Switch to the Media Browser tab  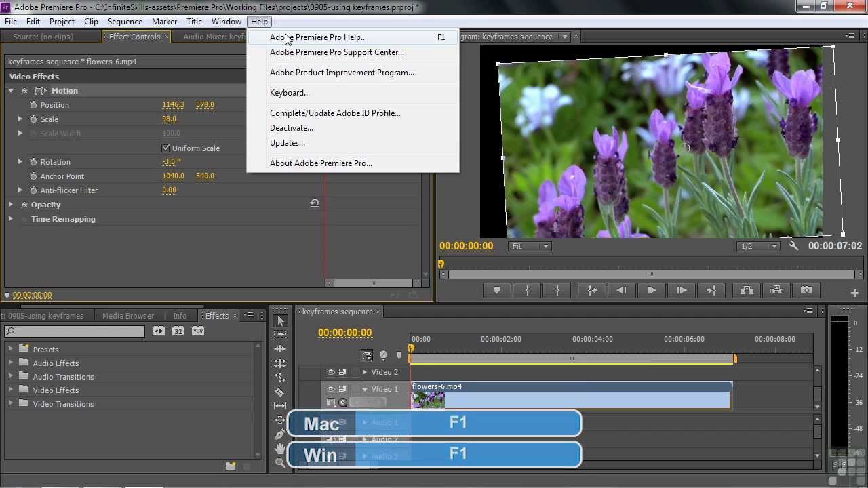[128, 316]
